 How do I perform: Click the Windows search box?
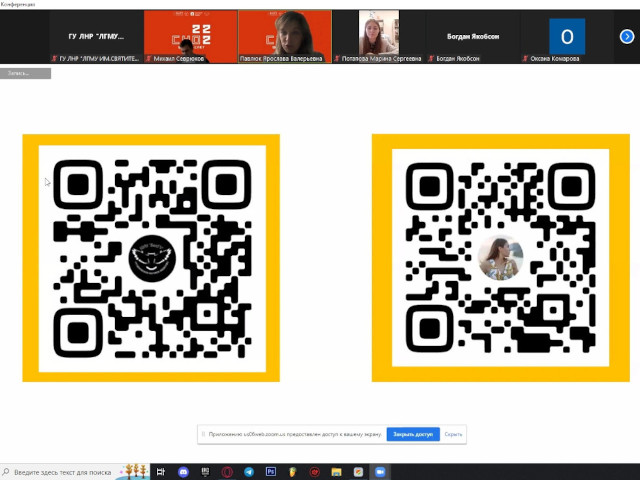75,472
